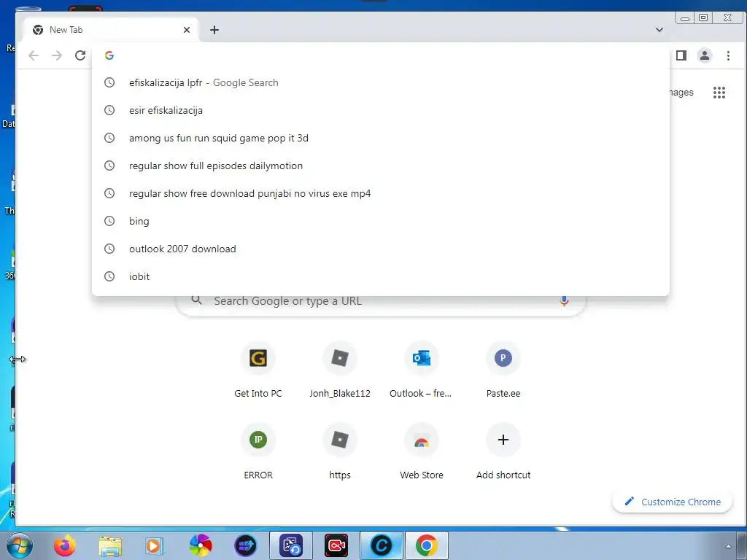The height and width of the screenshot is (560, 747).
Task: Switch to Chrome in the taskbar
Action: (426, 545)
